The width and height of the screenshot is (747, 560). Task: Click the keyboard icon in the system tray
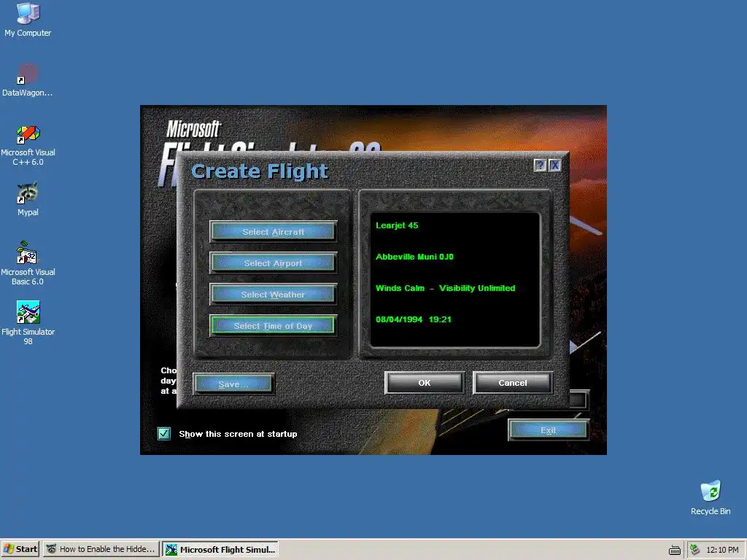(675, 550)
